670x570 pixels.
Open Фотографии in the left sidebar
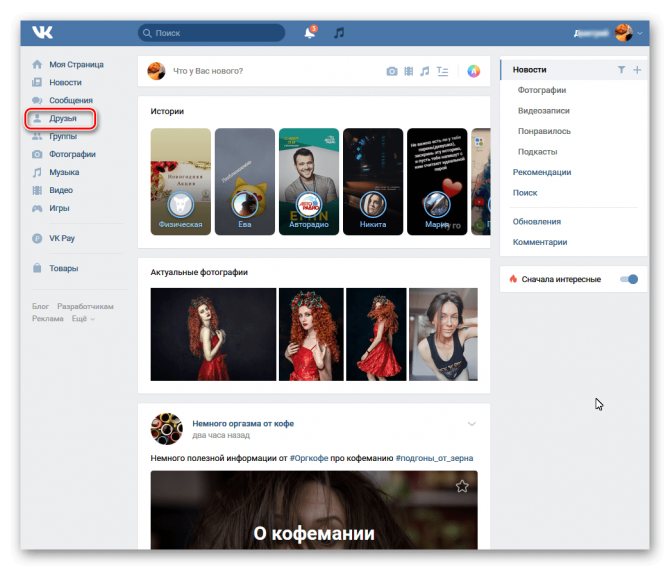click(x=72, y=154)
